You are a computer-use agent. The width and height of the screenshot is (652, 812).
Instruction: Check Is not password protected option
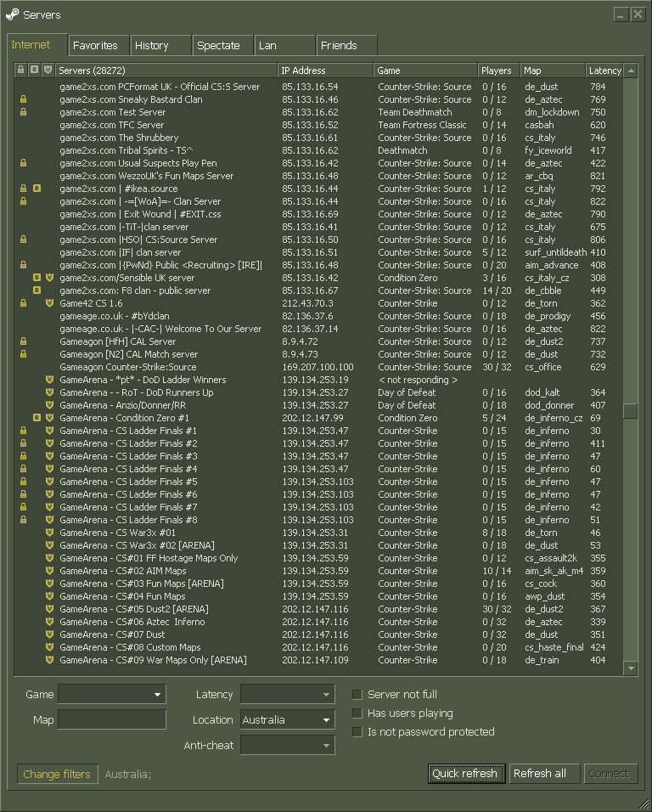click(x=357, y=731)
